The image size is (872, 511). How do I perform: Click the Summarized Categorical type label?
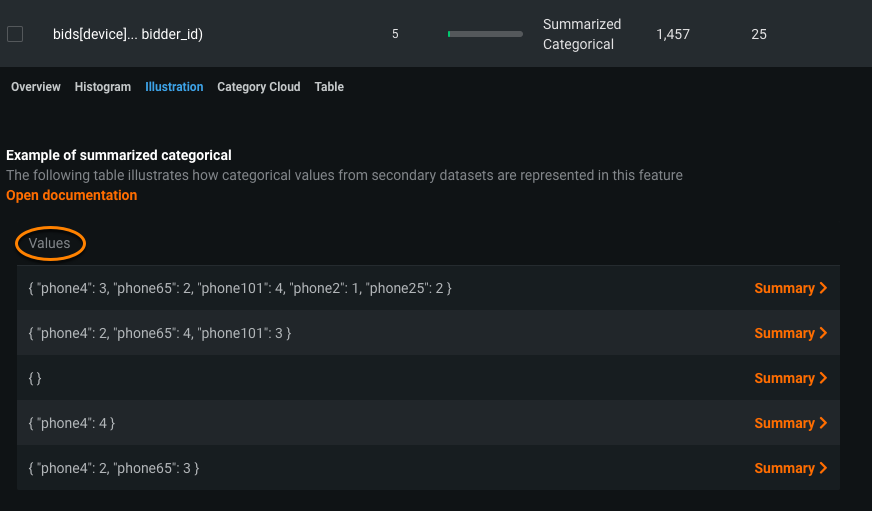(582, 34)
